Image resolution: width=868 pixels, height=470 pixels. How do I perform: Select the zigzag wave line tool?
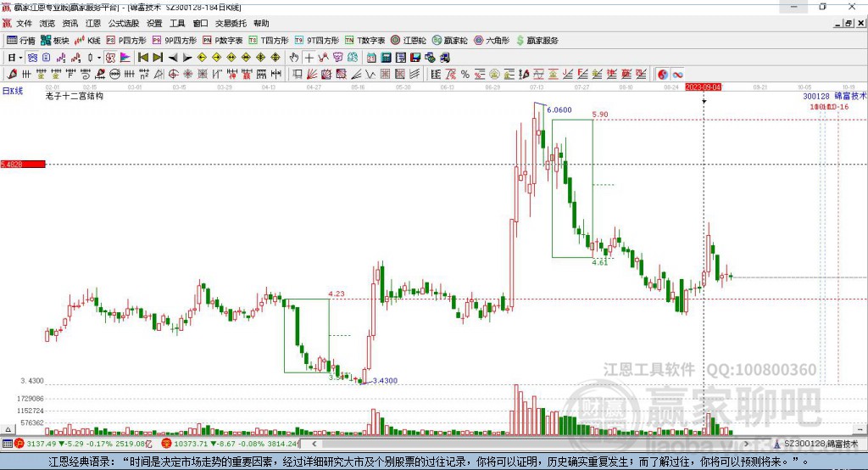click(x=370, y=75)
